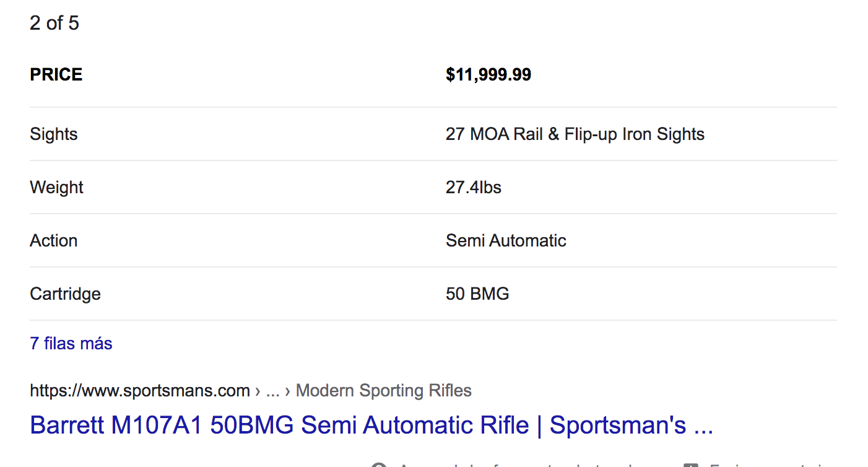
Task: Select "Modern Sporting Rifles" breadcrumb
Action: click(x=384, y=391)
